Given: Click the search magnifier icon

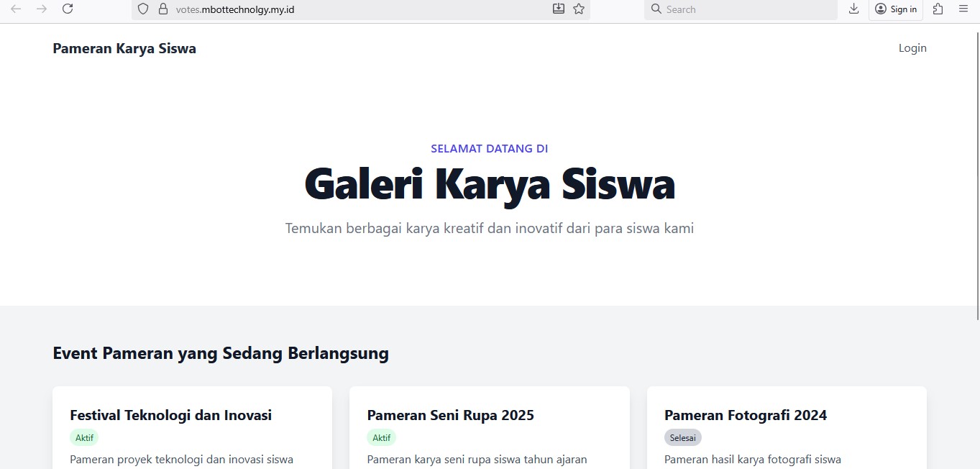Looking at the screenshot, I should tap(655, 9).
